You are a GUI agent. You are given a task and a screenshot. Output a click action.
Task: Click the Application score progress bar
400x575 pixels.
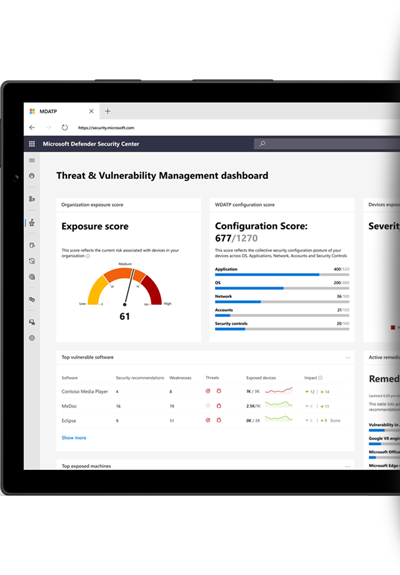pyautogui.click(x=282, y=274)
